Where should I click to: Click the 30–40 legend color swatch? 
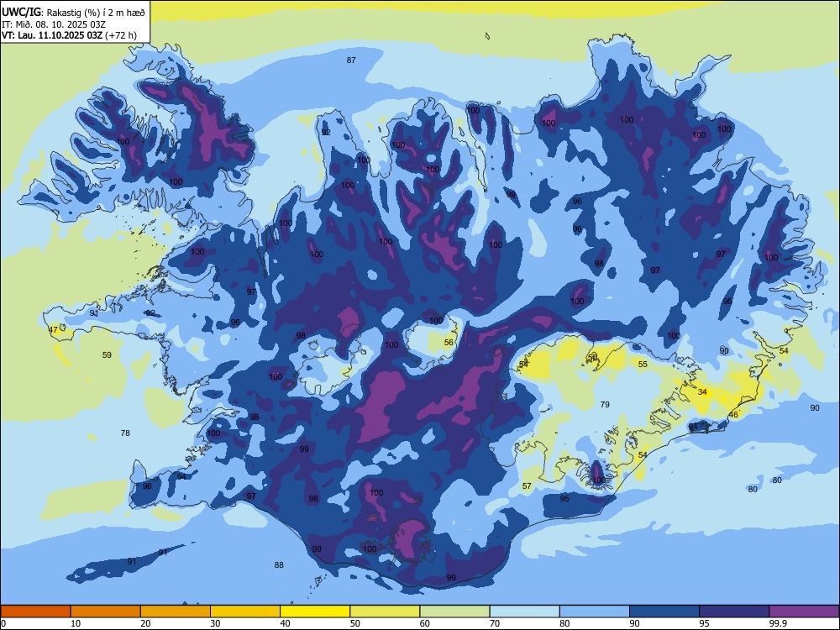coord(245,612)
